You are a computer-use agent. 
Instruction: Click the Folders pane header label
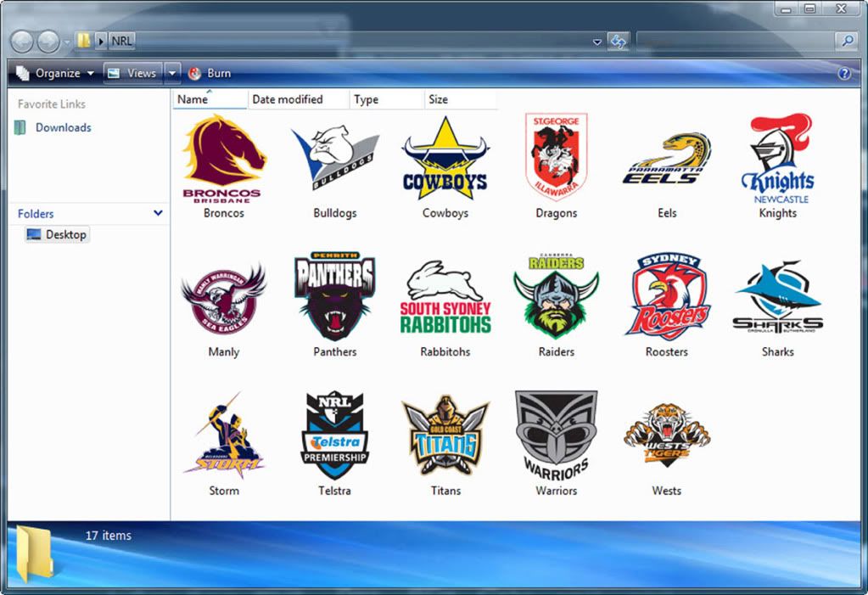[x=36, y=214]
